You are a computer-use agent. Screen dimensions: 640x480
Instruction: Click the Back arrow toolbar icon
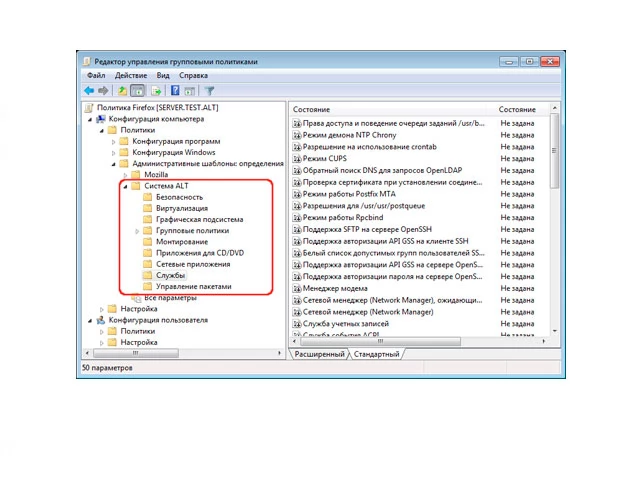click(89, 90)
